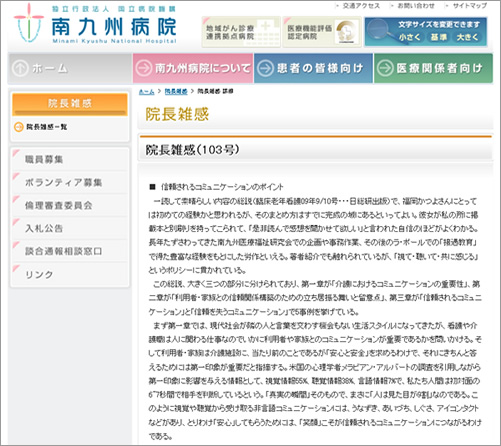Click the 地域がん診療連携拠点病院 banner
The width and height of the screenshot is (501, 446).
click(x=241, y=32)
